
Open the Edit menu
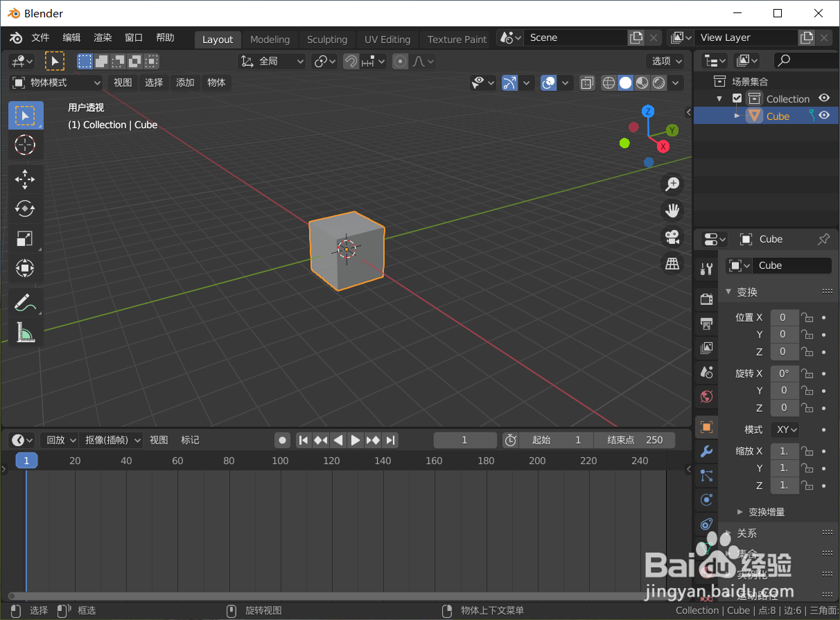[x=71, y=38]
